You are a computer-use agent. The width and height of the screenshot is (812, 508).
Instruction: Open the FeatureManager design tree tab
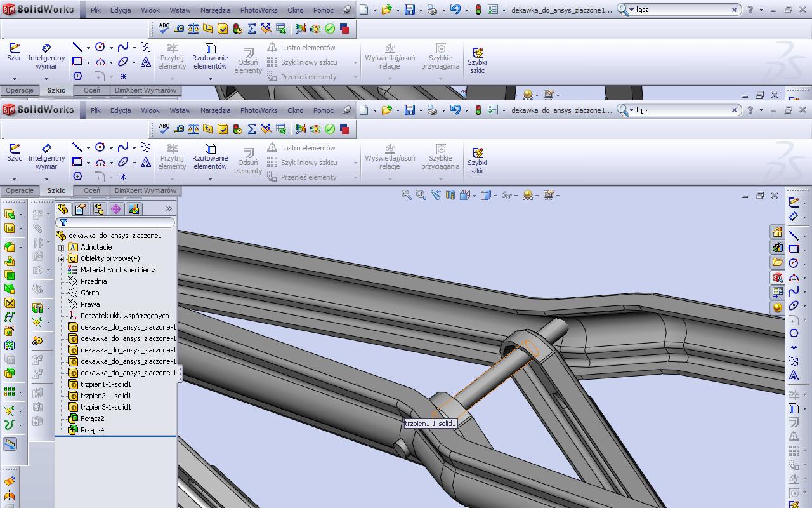tap(63, 209)
